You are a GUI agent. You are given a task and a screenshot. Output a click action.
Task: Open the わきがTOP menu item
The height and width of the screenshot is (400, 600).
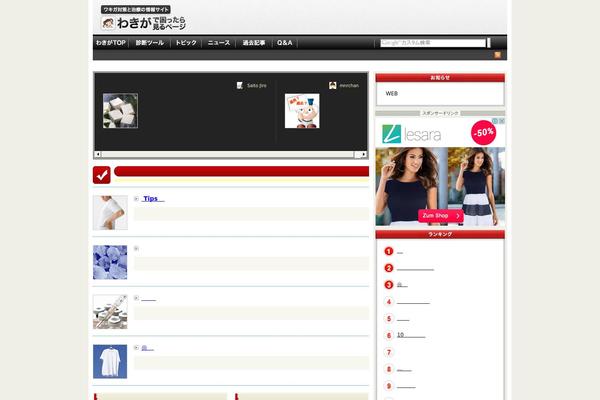tap(111, 43)
